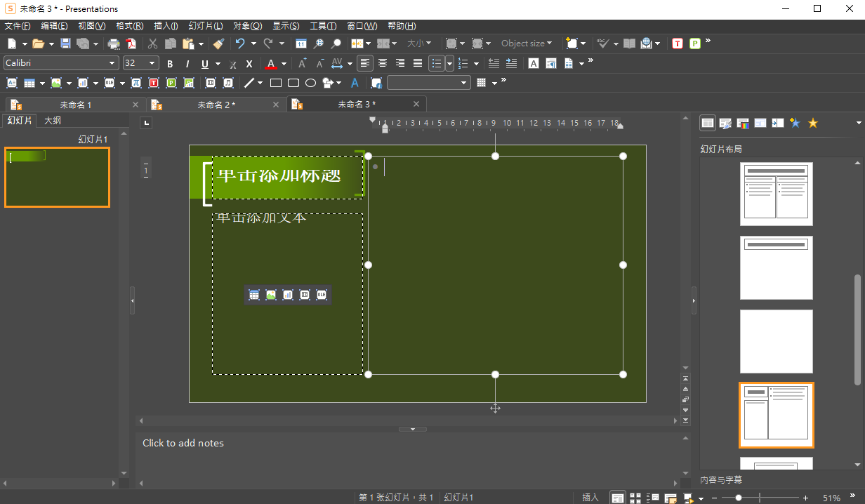Justify the text alignment
Screen dimensions: 865x504
click(418, 63)
